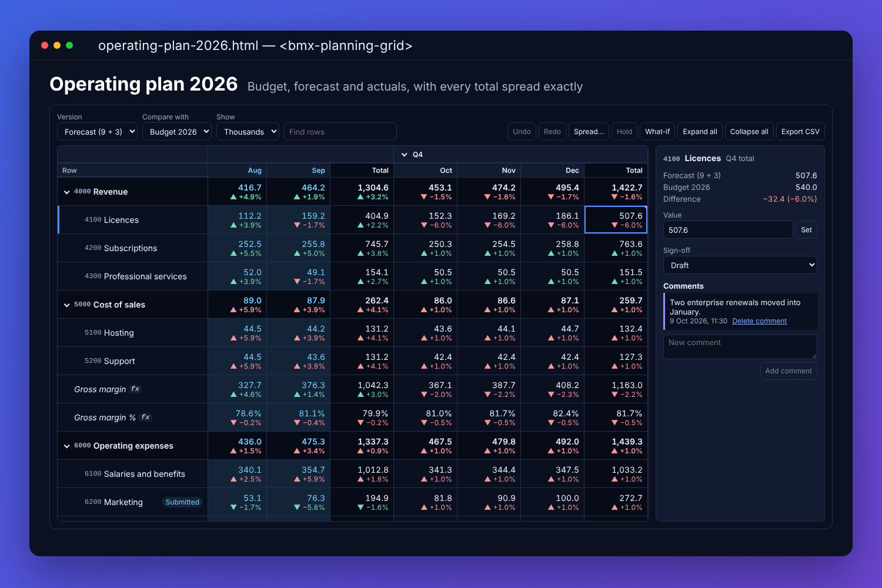Image resolution: width=882 pixels, height=588 pixels.
Task: Select the Revenue Aug cell 416.7
Action: coord(237,192)
